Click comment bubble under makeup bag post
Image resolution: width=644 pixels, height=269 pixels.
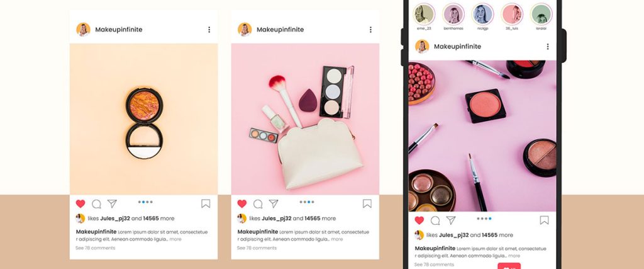click(x=258, y=204)
